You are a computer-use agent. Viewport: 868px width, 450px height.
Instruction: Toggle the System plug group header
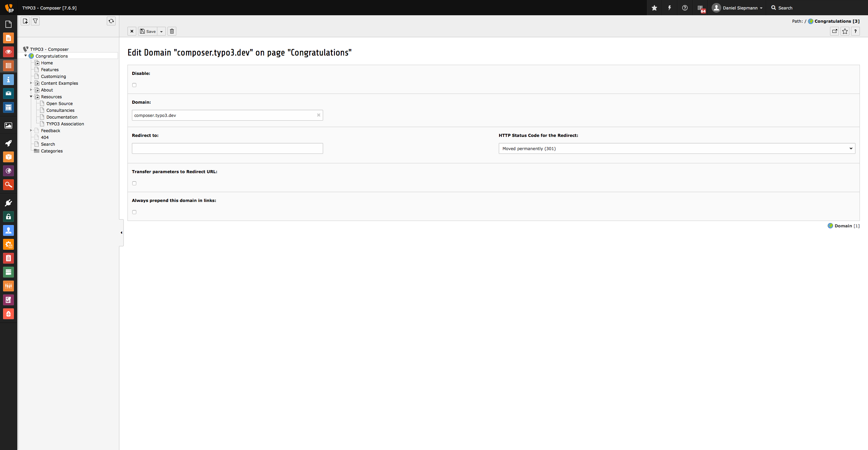[8, 203]
